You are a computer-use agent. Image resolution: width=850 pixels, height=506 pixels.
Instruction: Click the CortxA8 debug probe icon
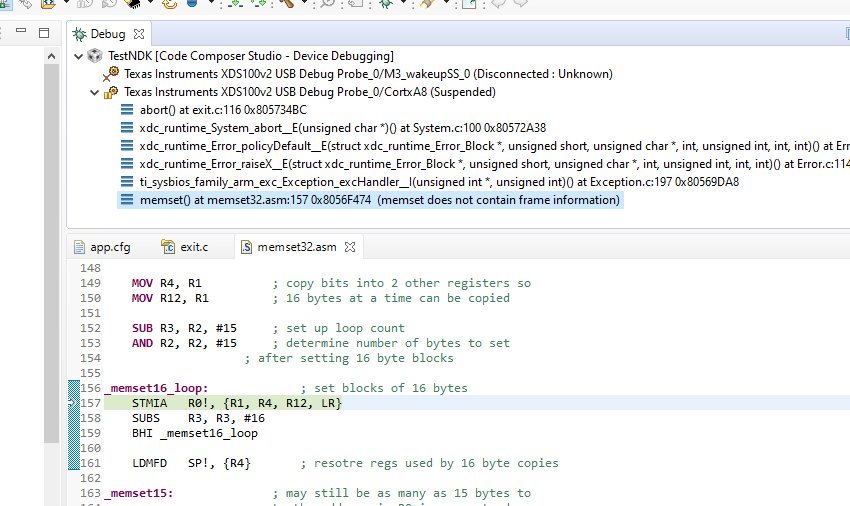click(111, 92)
